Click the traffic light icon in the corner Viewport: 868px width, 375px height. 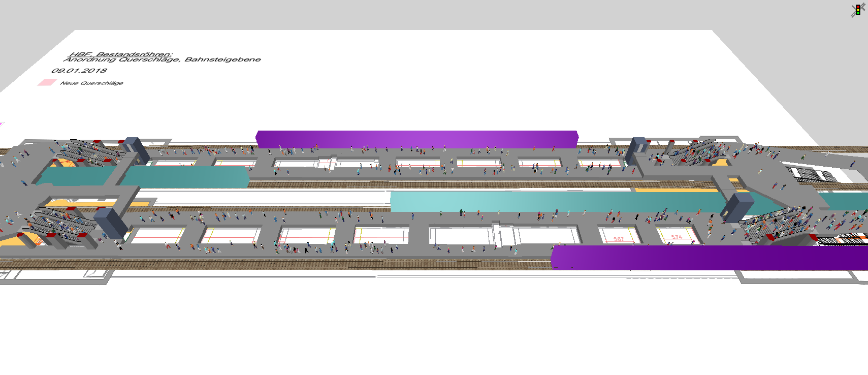coord(858,10)
